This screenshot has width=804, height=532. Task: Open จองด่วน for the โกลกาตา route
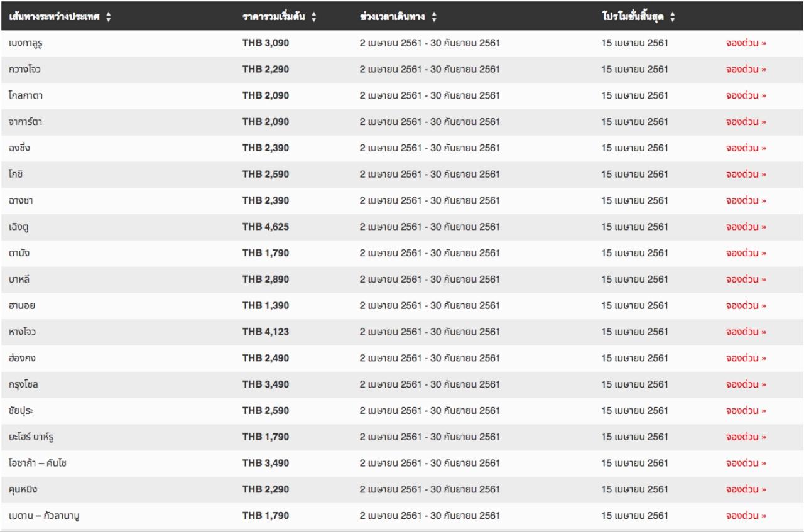pos(746,96)
